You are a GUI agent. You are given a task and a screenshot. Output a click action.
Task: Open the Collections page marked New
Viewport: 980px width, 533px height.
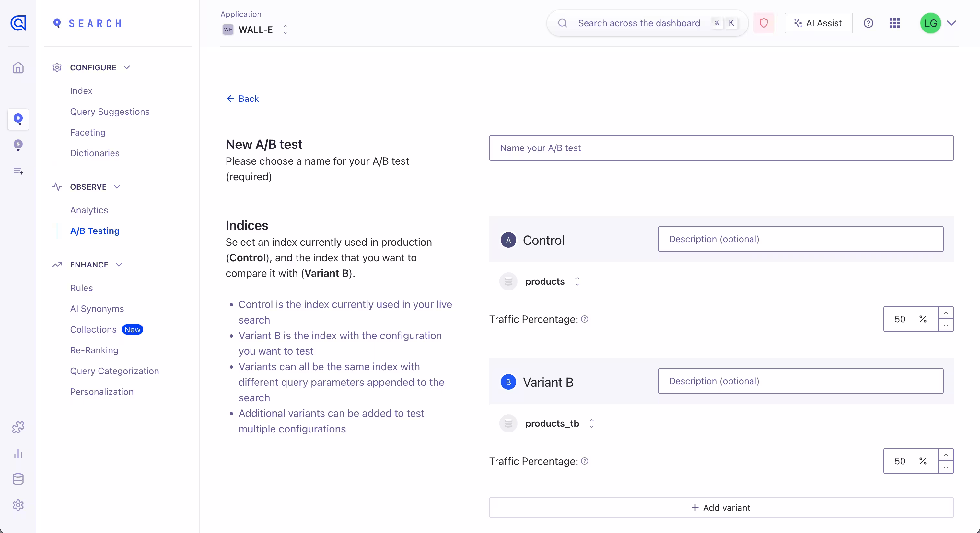coord(93,329)
